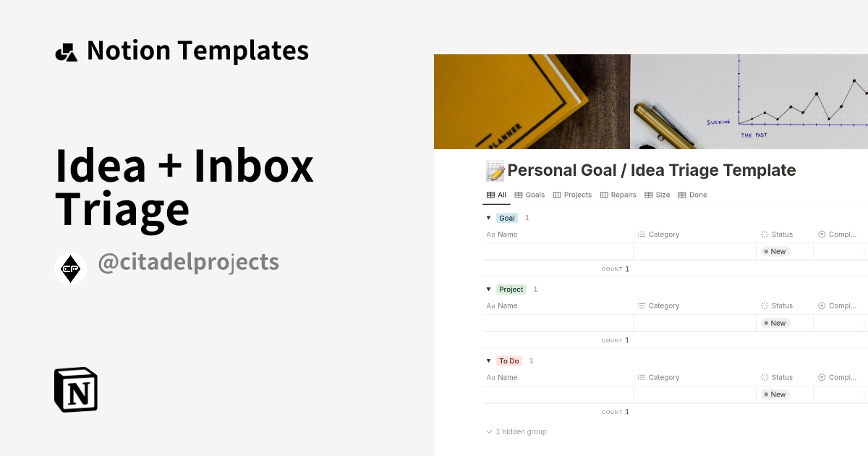Select the Done view
This screenshot has width=868, height=456.
point(692,195)
